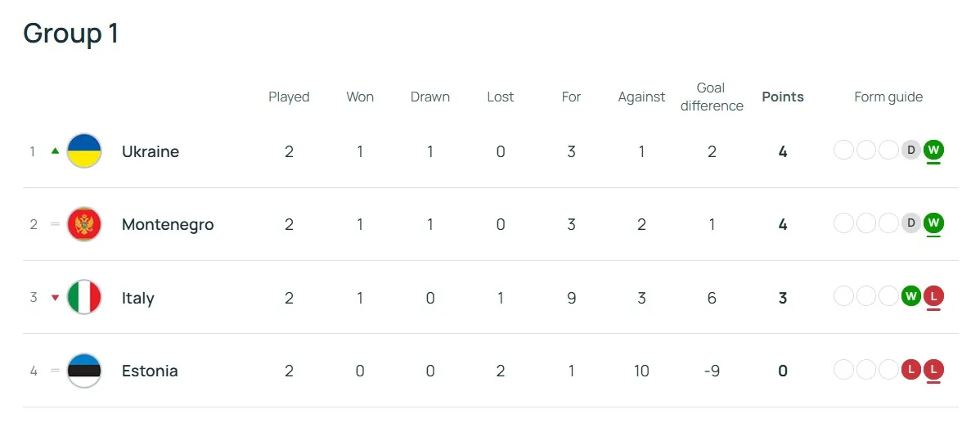Click Ukraine's latest win form badge

pos(933,151)
